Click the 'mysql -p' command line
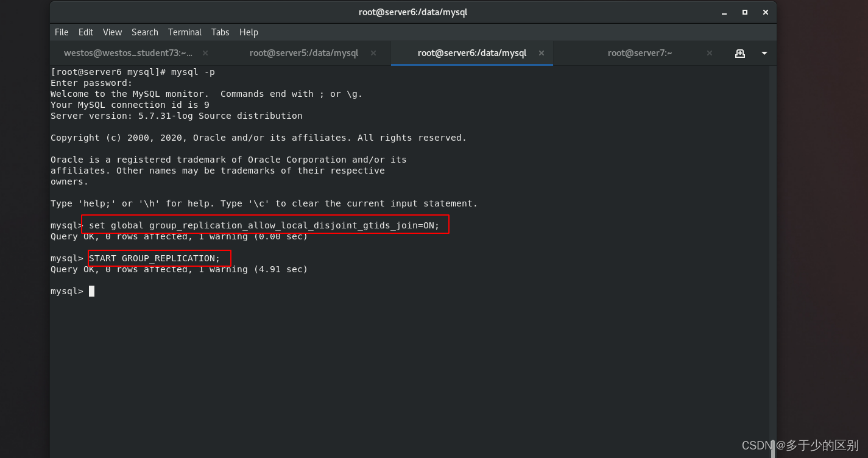Screen dimensions: 868x458 pyautogui.click(x=133, y=72)
